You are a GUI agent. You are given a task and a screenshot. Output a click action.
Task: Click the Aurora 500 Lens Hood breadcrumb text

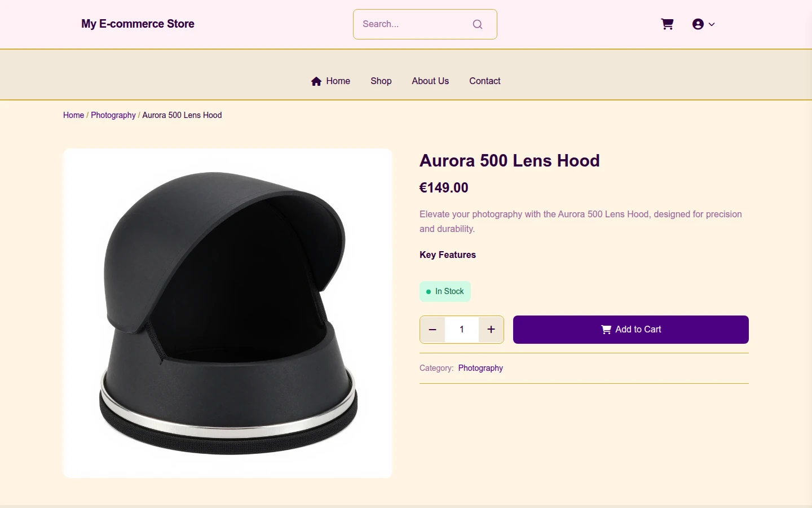pyautogui.click(x=182, y=115)
